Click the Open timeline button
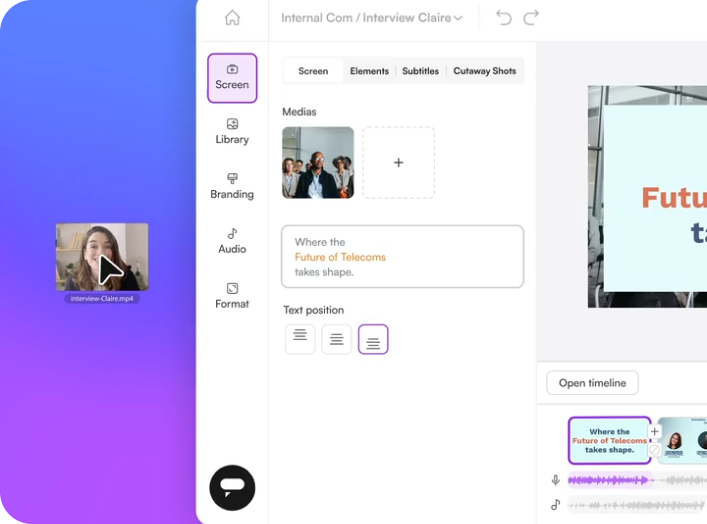The image size is (707, 524). (592, 383)
